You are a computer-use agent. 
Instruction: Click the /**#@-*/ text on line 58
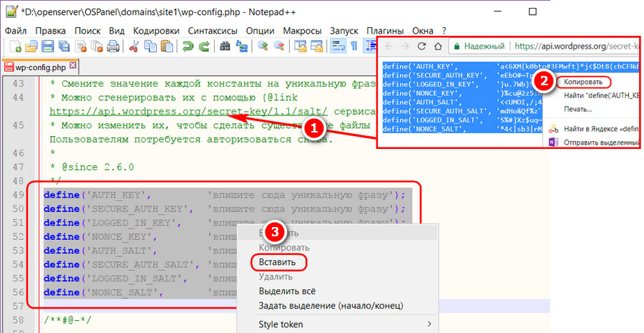(x=67, y=320)
